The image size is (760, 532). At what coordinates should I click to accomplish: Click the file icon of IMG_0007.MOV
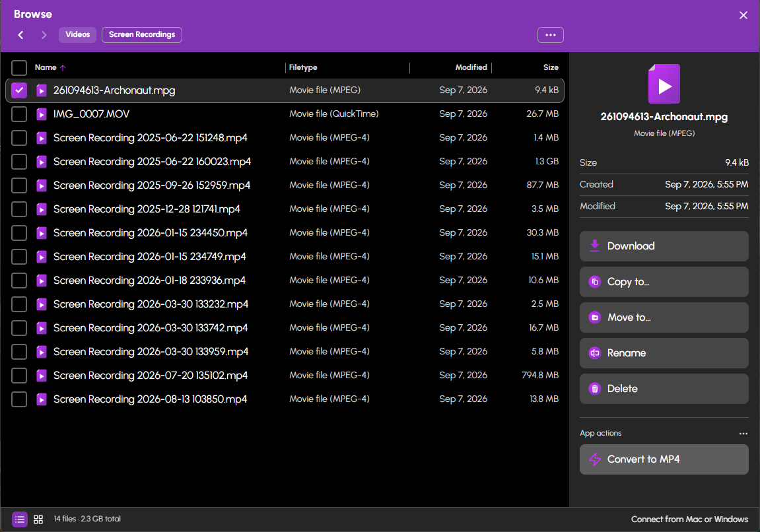click(x=42, y=114)
